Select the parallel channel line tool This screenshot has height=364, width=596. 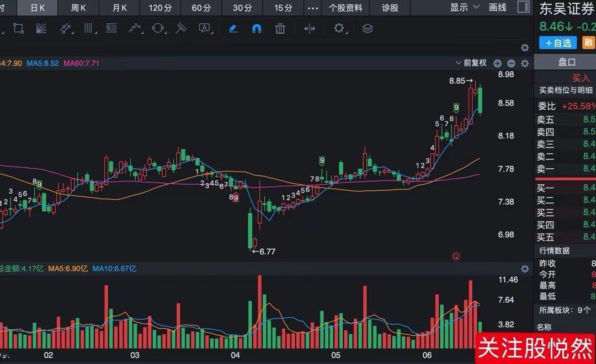tap(66, 29)
